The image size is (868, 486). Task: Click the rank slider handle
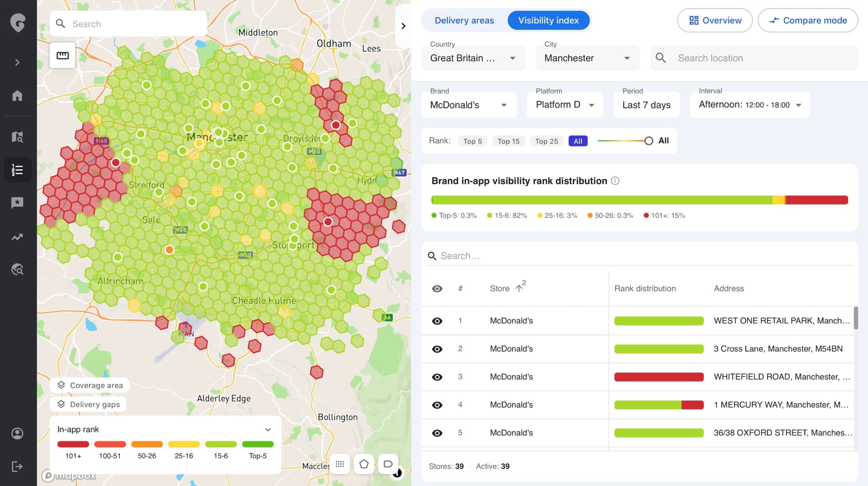point(648,141)
